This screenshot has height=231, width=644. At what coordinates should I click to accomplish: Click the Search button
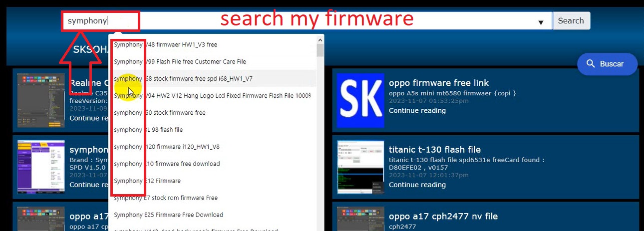571,21
